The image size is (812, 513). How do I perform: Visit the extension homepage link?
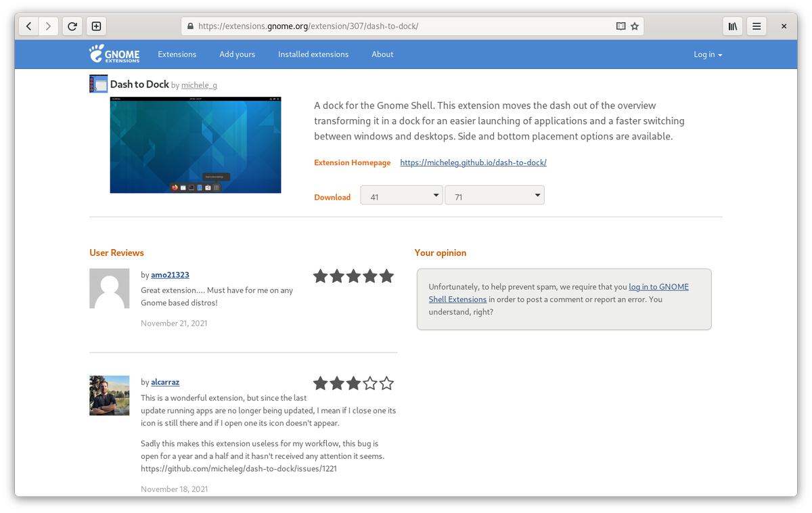click(x=473, y=162)
